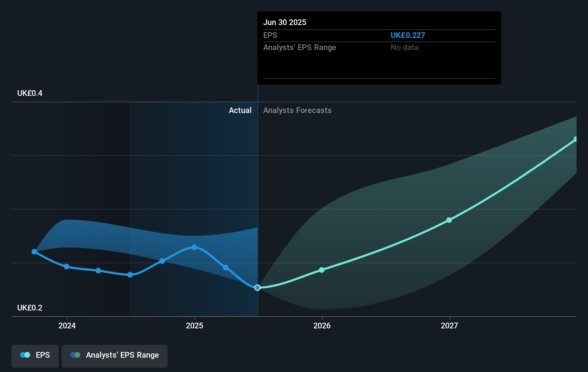
Task: Switch to the Actual section of chart
Action: [x=240, y=110]
